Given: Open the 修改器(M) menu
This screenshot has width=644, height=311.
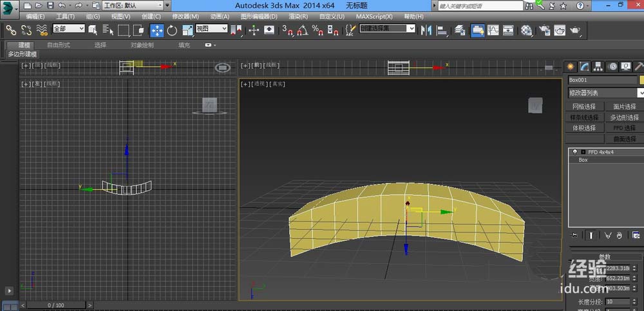Looking at the screenshot, I should pos(185,16).
